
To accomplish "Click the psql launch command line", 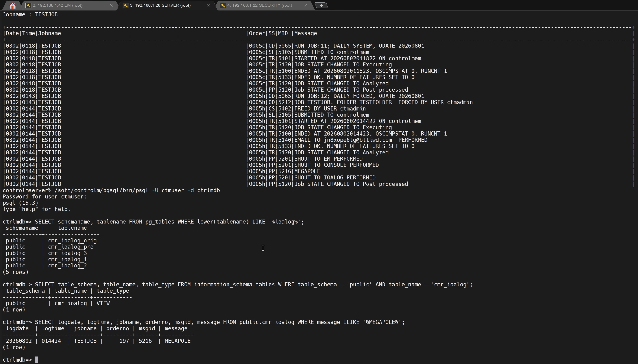I will pyautogui.click(x=111, y=190).
